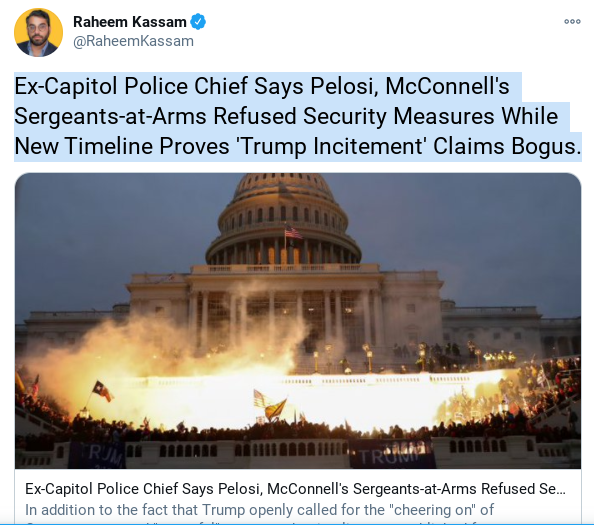This screenshot has width=594, height=525.
Task: Open the @RaheemKassam handle link
Action: (133, 41)
